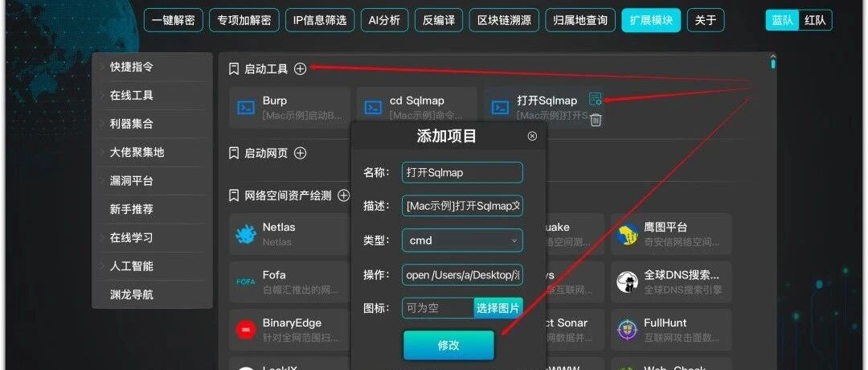868x370 pixels.
Task: Click the 选择图片 button
Action: [498, 308]
